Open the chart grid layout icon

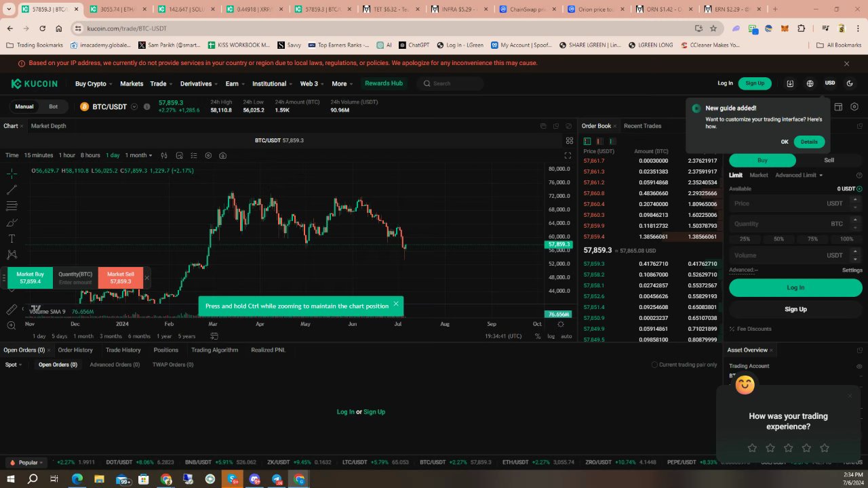point(570,140)
